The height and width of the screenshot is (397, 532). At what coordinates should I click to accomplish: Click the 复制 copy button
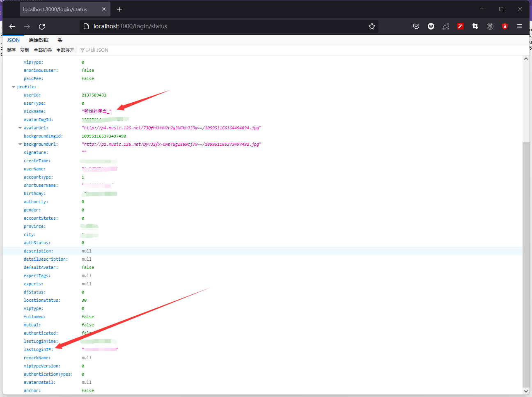[x=25, y=50]
